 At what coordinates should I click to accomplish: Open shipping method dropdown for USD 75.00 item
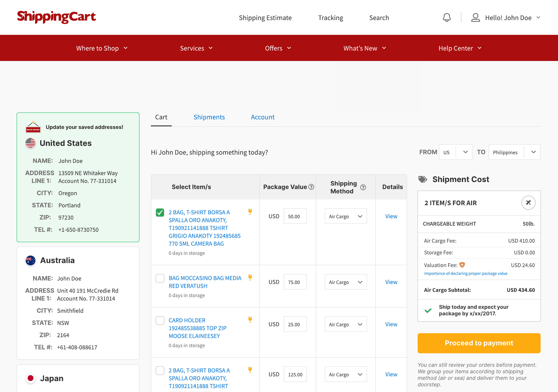click(346, 282)
